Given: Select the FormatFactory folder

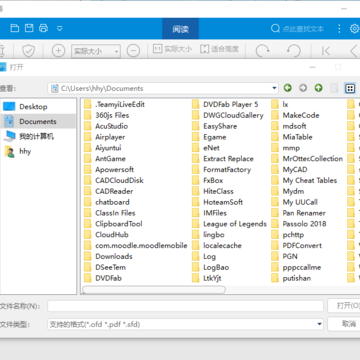Looking at the screenshot, I should click(x=221, y=169).
